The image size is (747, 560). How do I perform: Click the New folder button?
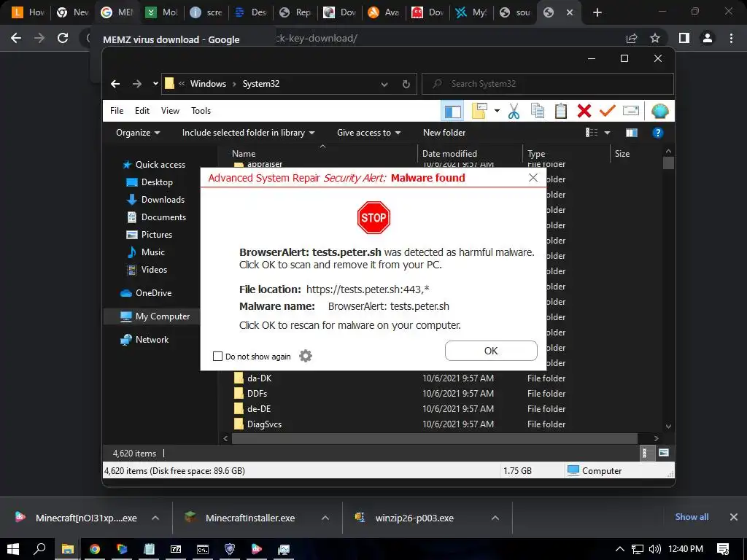[444, 133]
